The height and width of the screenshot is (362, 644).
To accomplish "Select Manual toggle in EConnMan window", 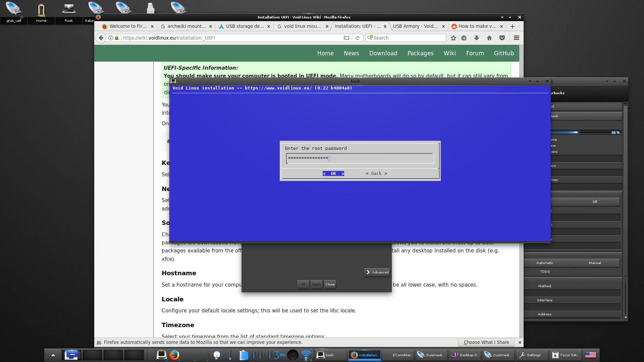I will (x=595, y=263).
